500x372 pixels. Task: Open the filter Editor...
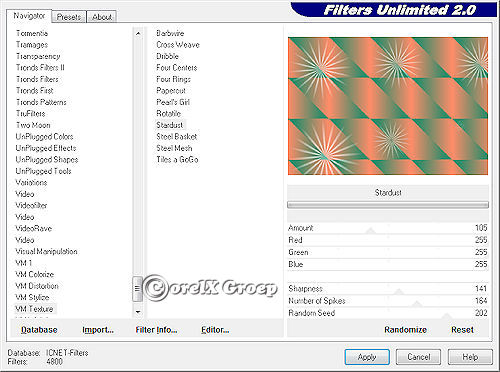click(x=215, y=330)
